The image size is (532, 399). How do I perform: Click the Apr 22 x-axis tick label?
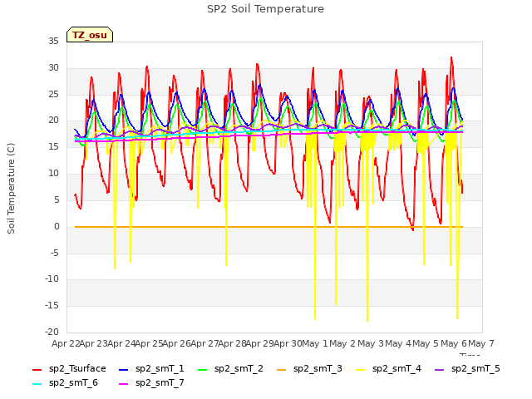66,343
